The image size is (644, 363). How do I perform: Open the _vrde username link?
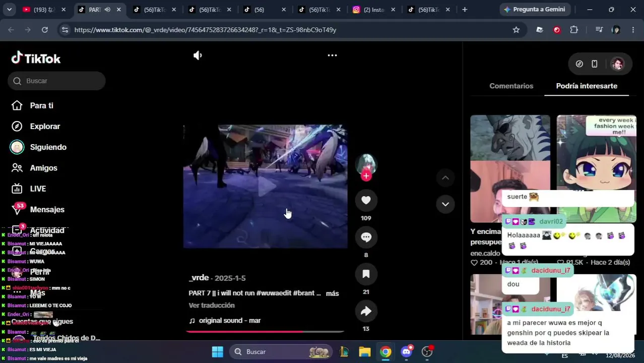[199, 278]
